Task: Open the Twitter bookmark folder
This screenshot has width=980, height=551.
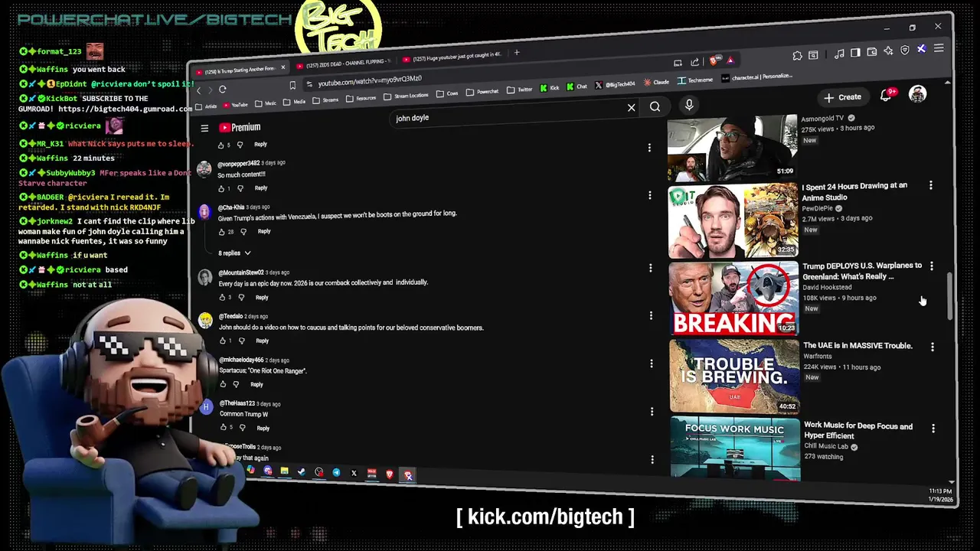Action: 519,90
